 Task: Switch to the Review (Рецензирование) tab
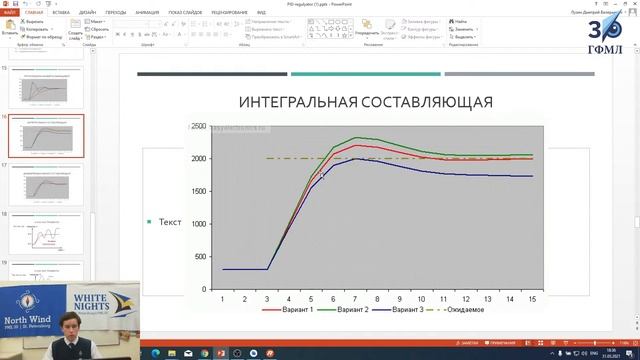point(229,13)
